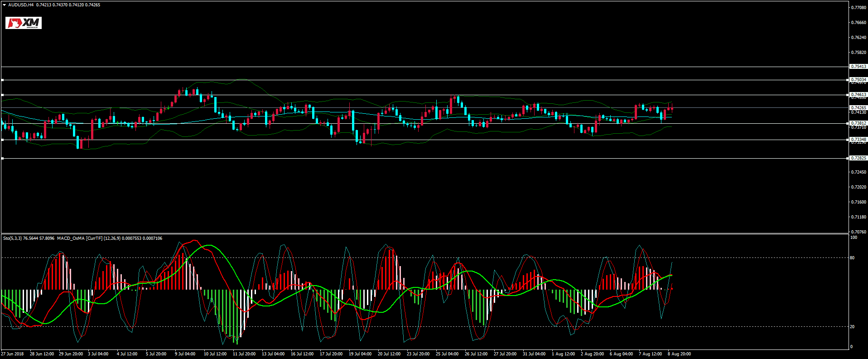Click the 6 Aug 04:00 time axis label
This screenshot has width=868, height=359.
coord(621,354)
